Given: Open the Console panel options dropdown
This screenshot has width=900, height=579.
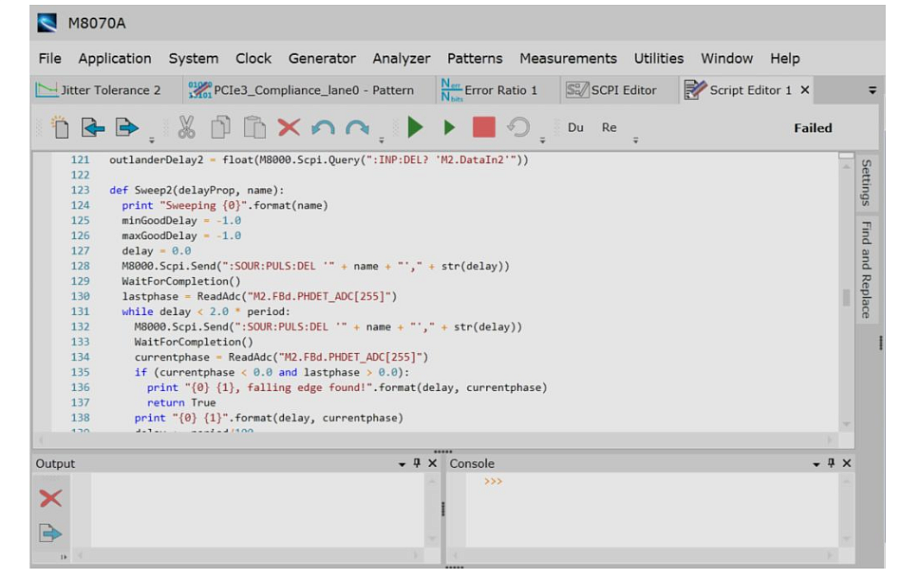Looking at the screenshot, I should coord(816,464).
